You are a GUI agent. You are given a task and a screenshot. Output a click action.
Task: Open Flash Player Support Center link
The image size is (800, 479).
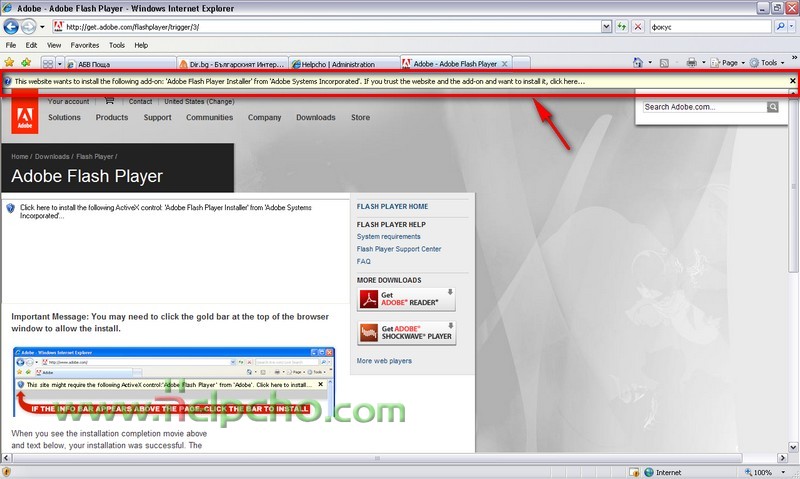click(x=398, y=249)
